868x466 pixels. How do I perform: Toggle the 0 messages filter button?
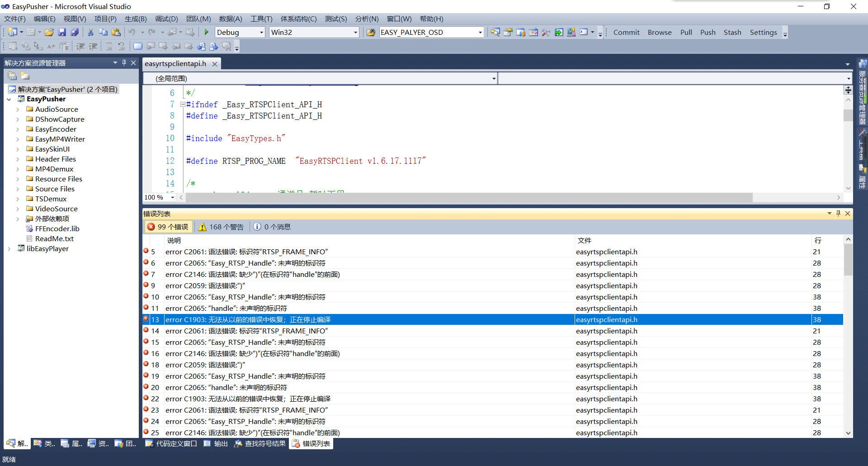pyautogui.click(x=272, y=227)
